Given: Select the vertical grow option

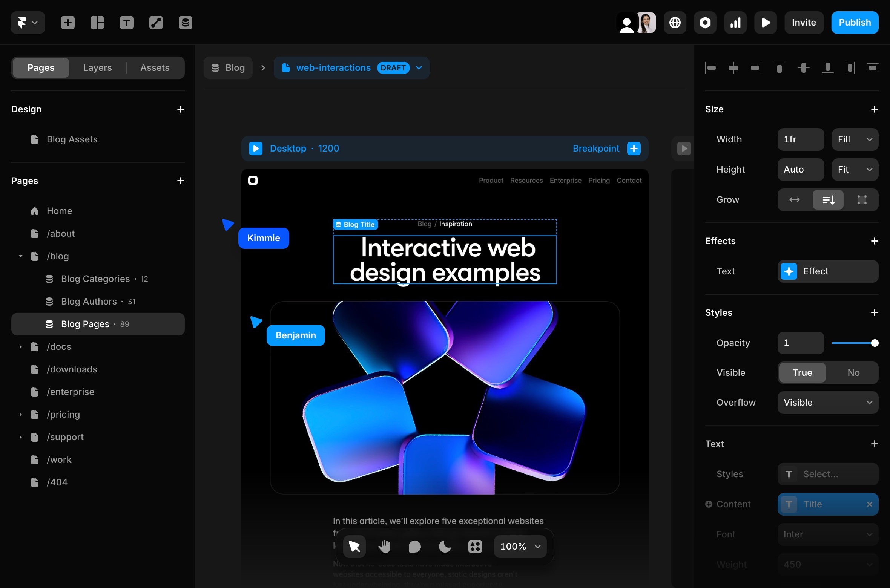Looking at the screenshot, I should (x=828, y=199).
